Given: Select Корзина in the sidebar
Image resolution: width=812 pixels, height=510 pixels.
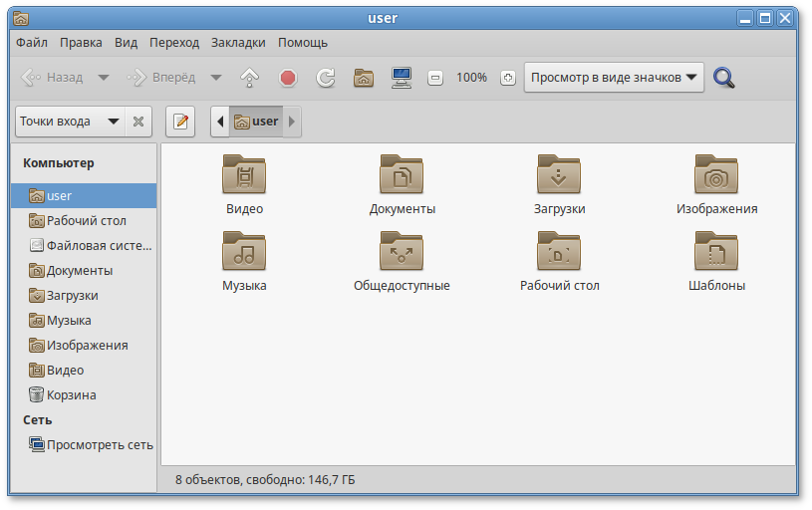Looking at the screenshot, I should point(71,394).
